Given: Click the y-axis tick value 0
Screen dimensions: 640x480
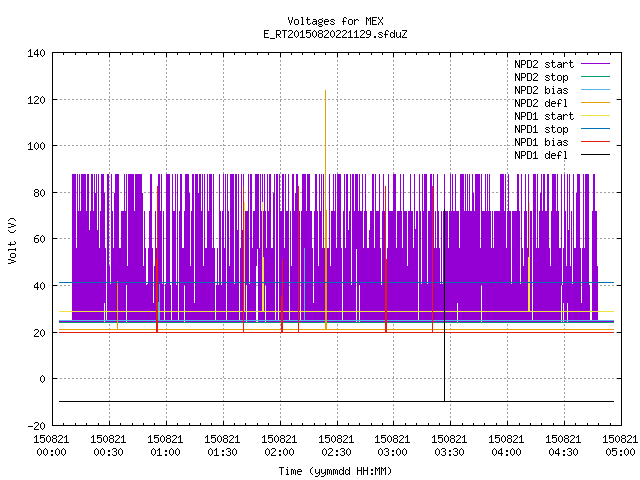Looking at the screenshot, I should pos(42,379).
